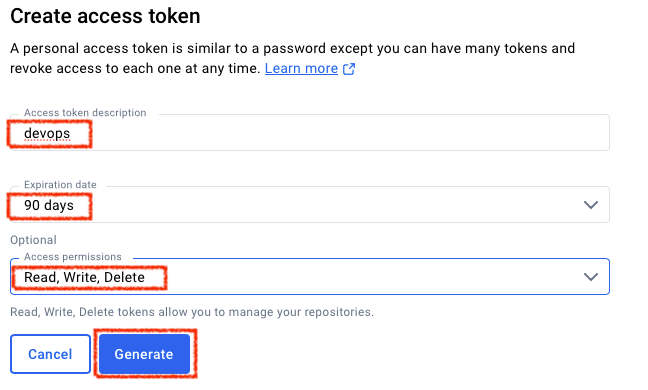Expand the Expiration date chevron
The height and width of the screenshot is (390, 648).
pos(591,205)
